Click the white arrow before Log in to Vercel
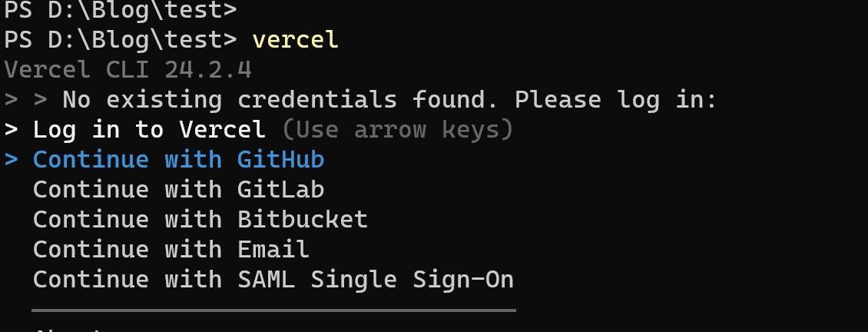The image size is (868, 332). point(11,130)
